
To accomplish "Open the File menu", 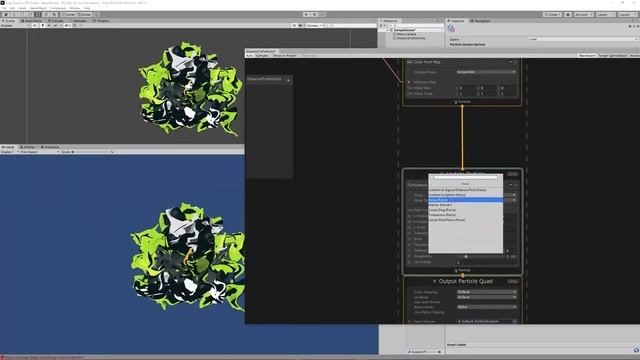I will 4,8.
